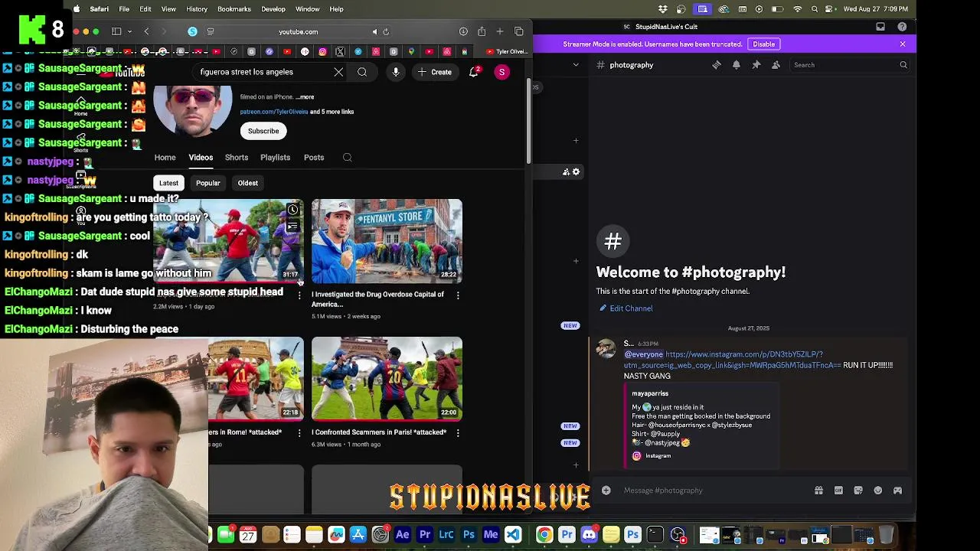Expand description with the ...more link
The width and height of the screenshot is (980, 551).
[x=305, y=97]
